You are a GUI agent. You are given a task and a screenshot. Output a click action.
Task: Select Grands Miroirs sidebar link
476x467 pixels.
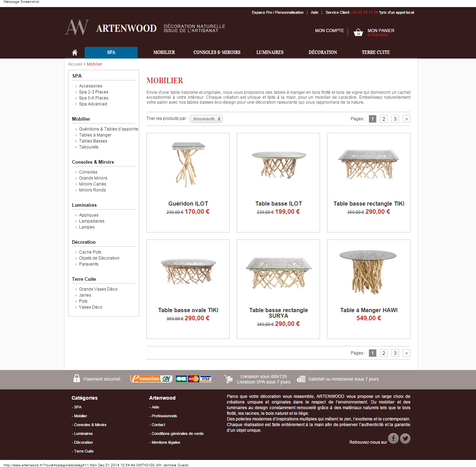coord(93,178)
